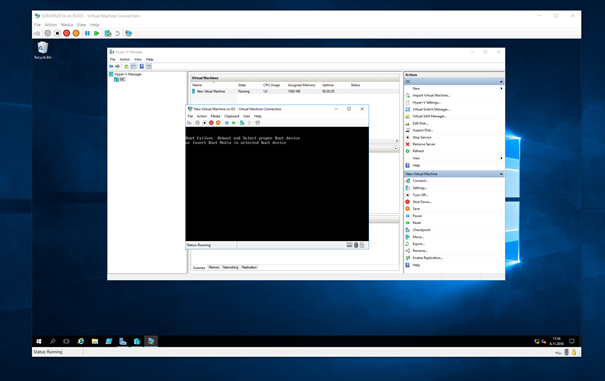Click green Reset/Start icon in outer toolbar
The image size is (605, 381).
pos(96,33)
